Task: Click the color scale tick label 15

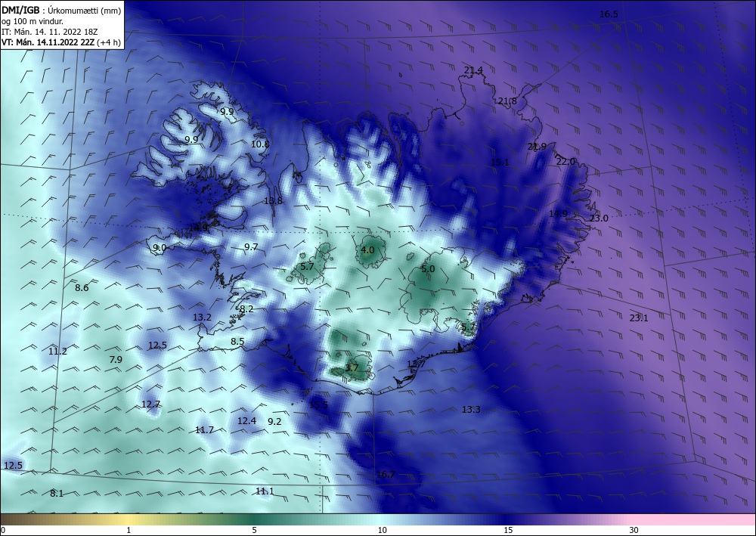Action: (x=508, y=531)
